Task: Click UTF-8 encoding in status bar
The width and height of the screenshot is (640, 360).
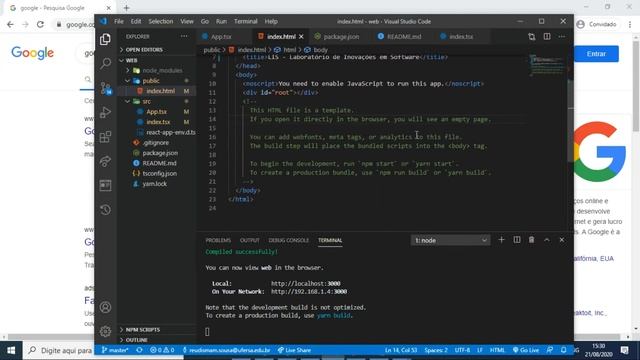Action: click(462, 350)
